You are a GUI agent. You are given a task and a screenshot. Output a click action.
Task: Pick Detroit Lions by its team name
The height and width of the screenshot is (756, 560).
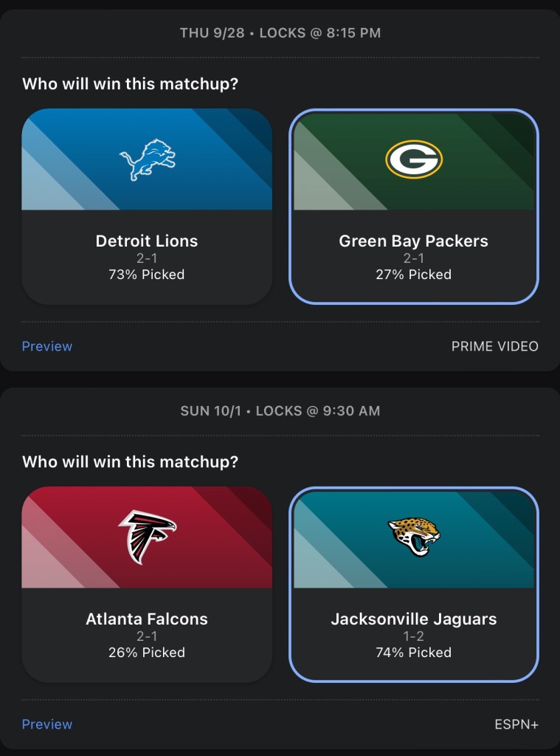[147, 241]
